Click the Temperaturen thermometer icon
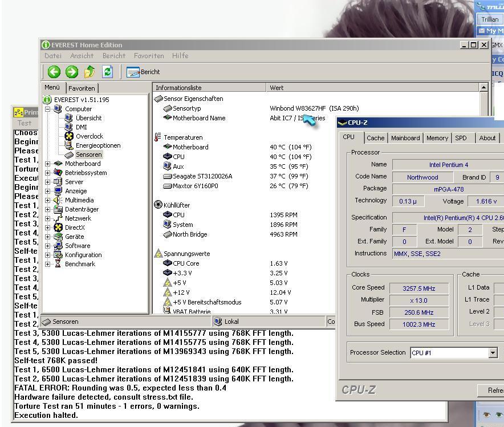504x427 pixels. coord(158,137)
